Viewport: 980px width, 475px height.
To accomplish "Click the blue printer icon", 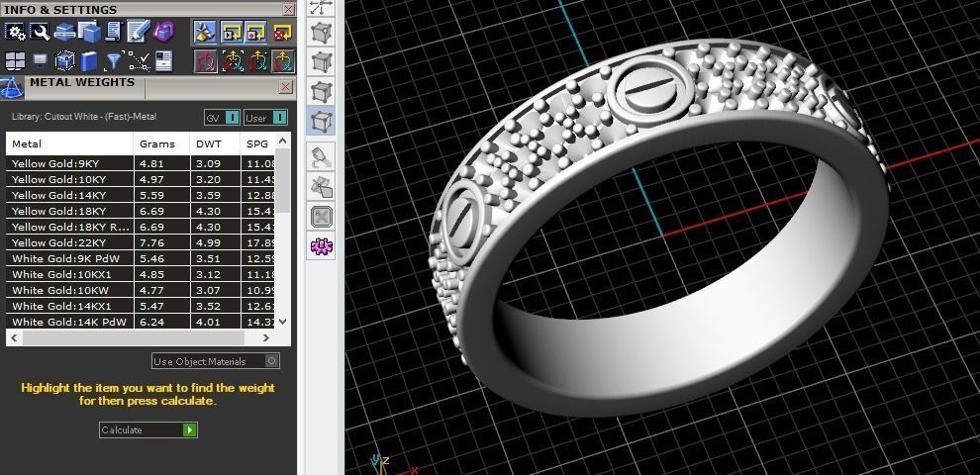I will coord(64,32).
